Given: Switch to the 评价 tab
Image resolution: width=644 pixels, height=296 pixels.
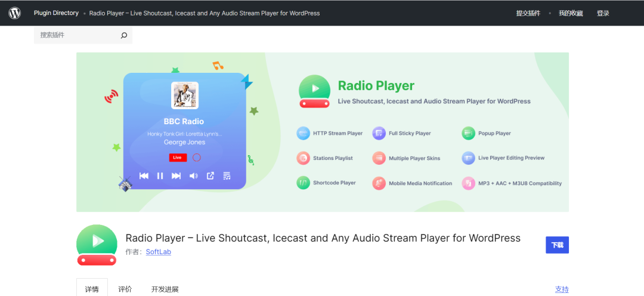Looking at the screenshot, I should click(125, 289).
